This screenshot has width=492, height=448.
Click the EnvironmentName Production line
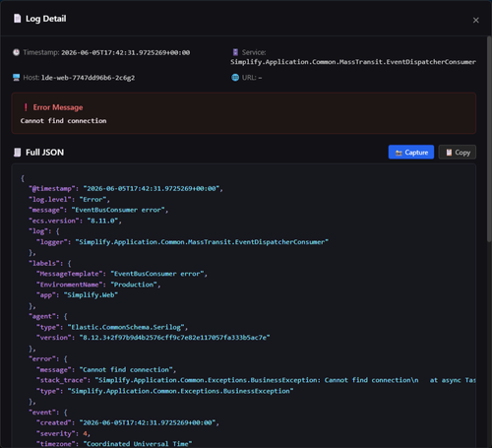98,285
